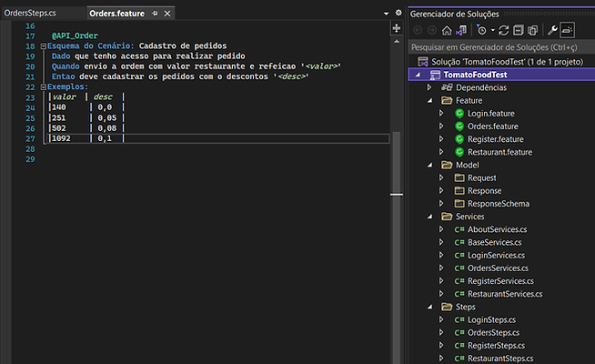
Task: Click the Gerenciador de Soluções panel title
Action: point(455,15)
